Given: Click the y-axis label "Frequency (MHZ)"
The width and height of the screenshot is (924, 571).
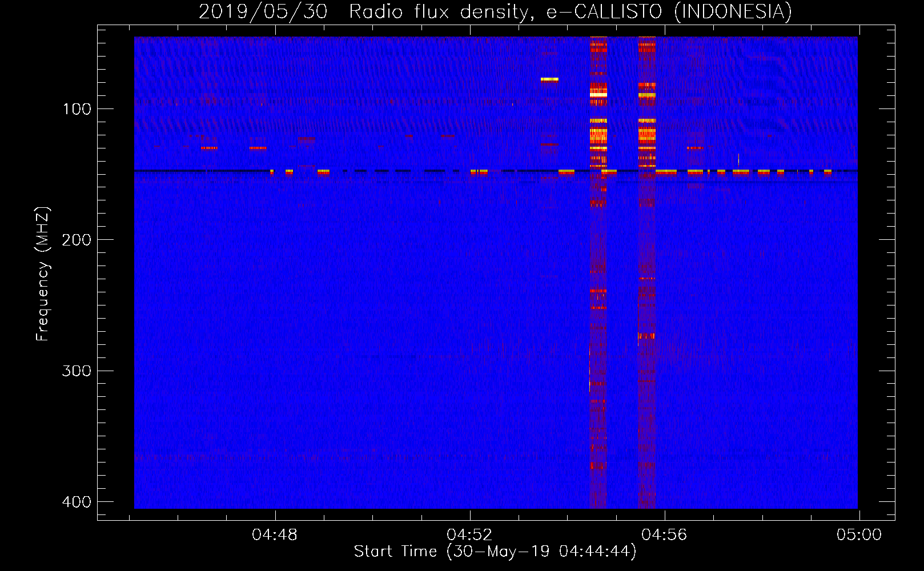Looking at the screenshot, I should (x=43, y=274).
